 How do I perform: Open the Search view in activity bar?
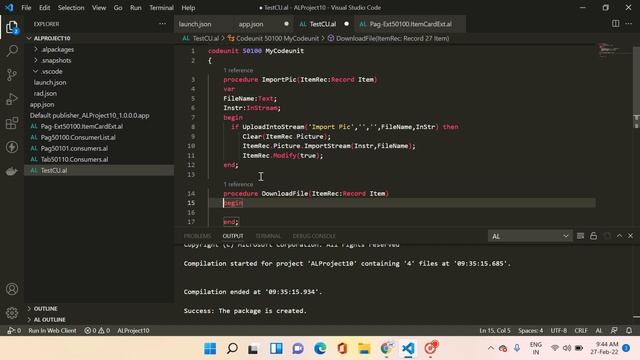pos(12,51)
